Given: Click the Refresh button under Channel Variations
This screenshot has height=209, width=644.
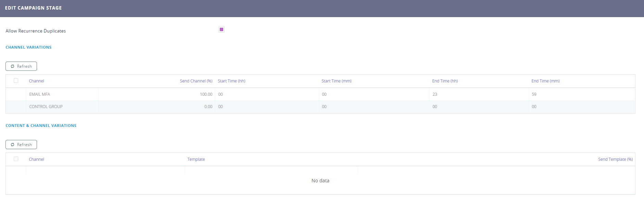Looking at the screenshot, I should (21, 66).
